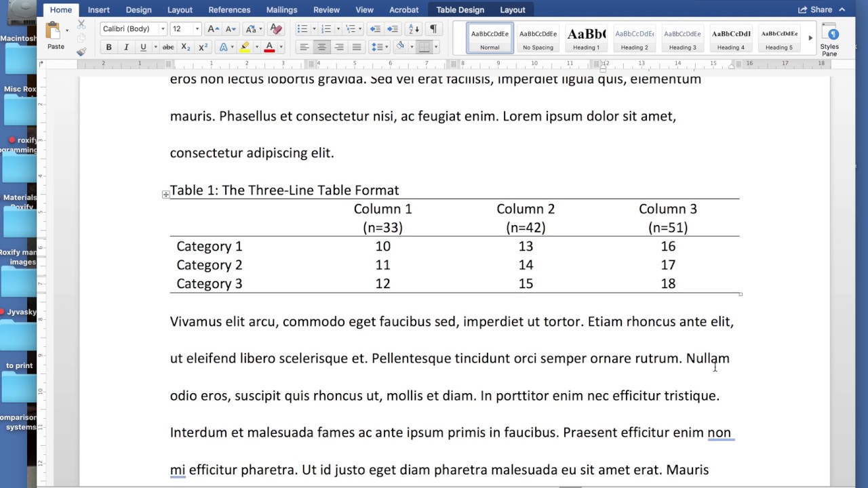The height and width of the screenshot is (488, 868).
Task: Open the font size dropdown showing 12
Action: click(x=197, y=29)
